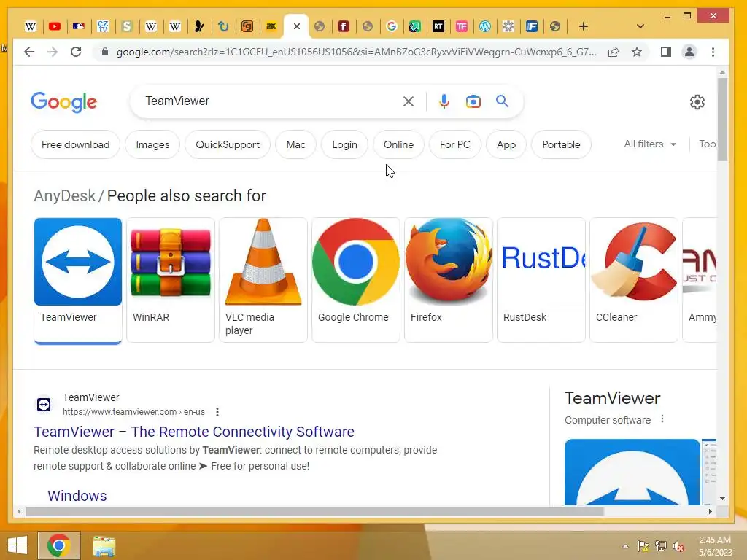Screen dimensions: 747x560
Task: Reload the current page
Action: [76, 52]
